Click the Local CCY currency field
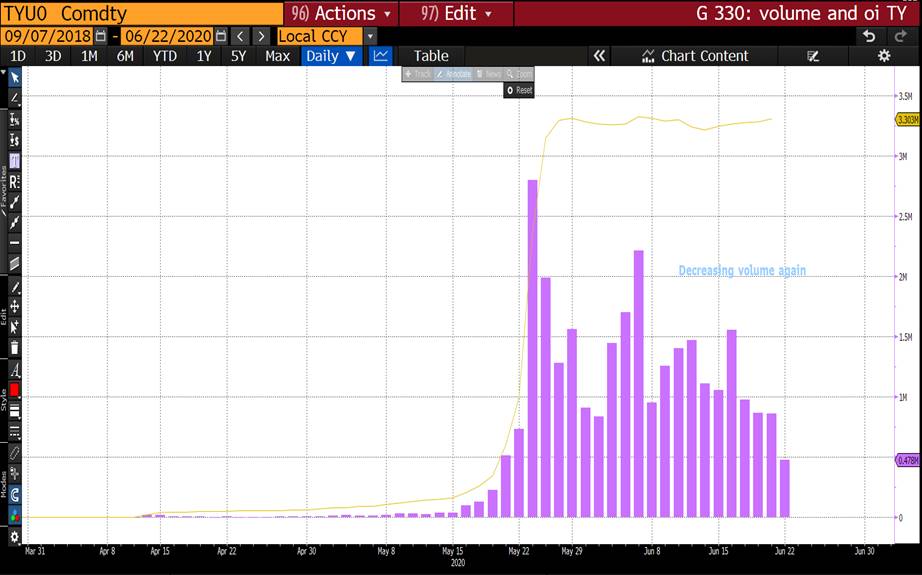Viewport: 922px width, 575px height. click(319, 36)
